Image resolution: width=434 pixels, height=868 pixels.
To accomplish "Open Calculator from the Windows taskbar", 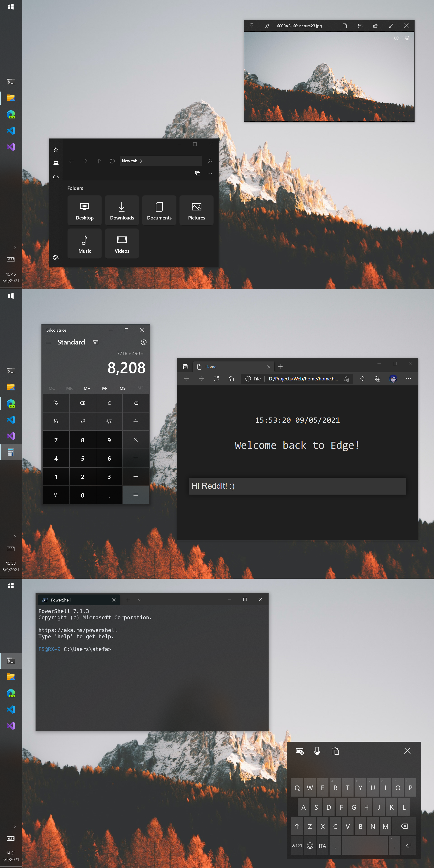I will pyautogui.click(x=11, y=452).
